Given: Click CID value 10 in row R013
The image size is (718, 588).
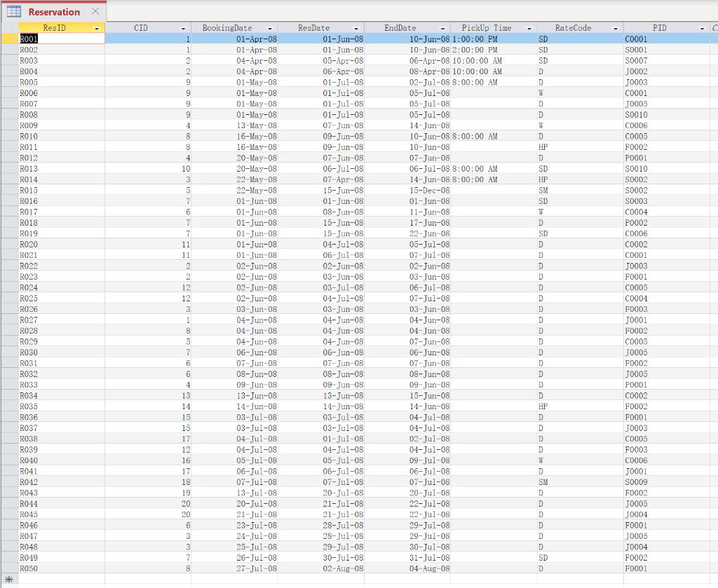Looking at the screenshot, I should point(148,169).
